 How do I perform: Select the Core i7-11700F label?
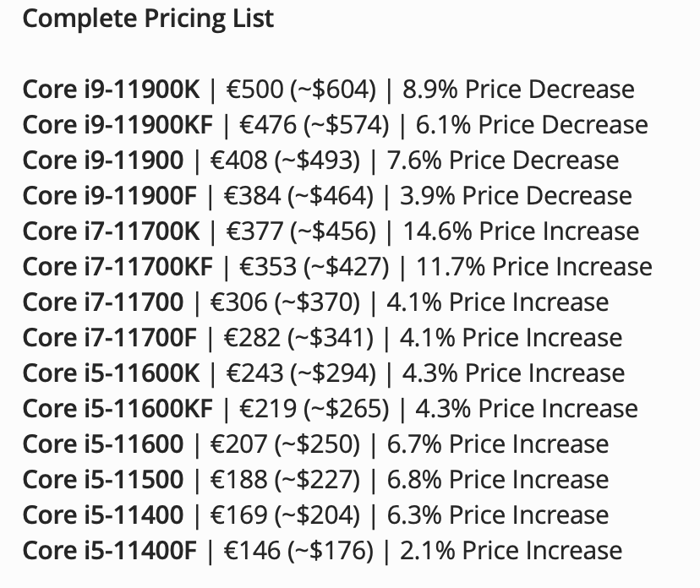click(x=109, y=337)
